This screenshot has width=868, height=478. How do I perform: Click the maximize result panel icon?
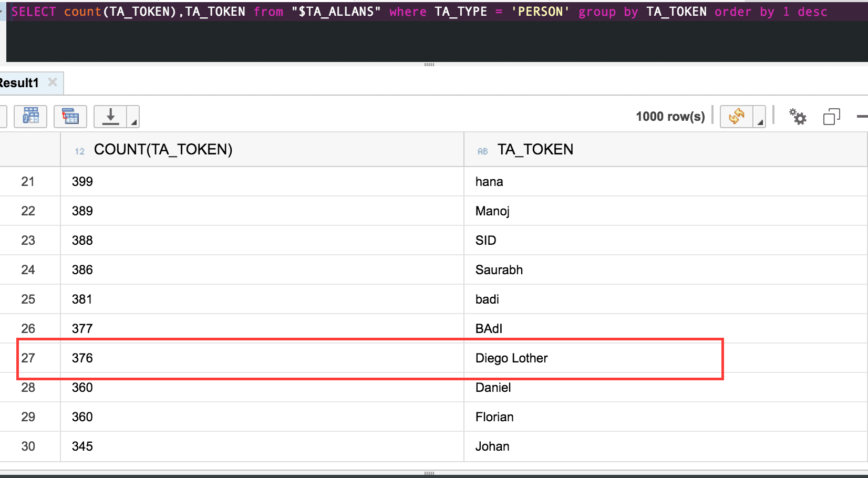[831, 116]
